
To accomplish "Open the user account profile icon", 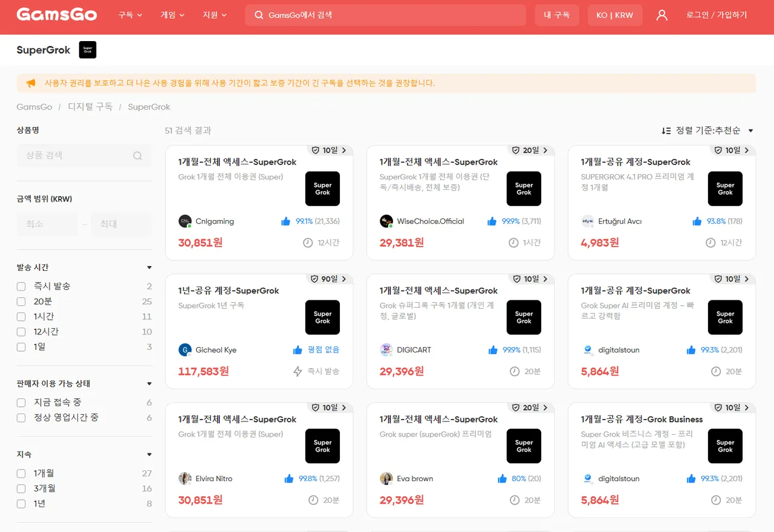I will pos(662,15).
